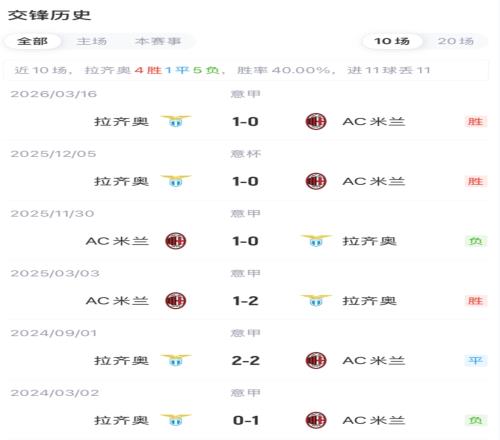Open the 2-2 score on 2024/09/01
This screenshot has height=440, width=500.
pos(245,360)
